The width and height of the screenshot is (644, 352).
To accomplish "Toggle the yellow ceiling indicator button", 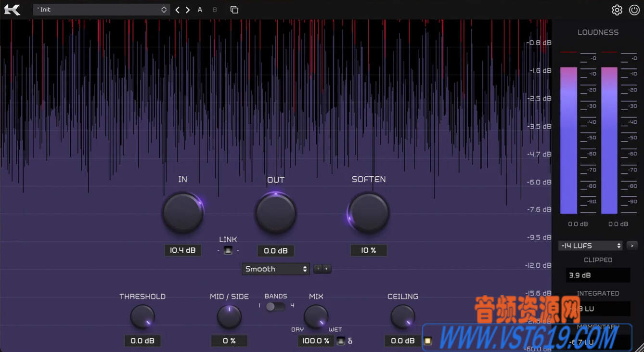I will pyautogui.click(x=427, y=341).
